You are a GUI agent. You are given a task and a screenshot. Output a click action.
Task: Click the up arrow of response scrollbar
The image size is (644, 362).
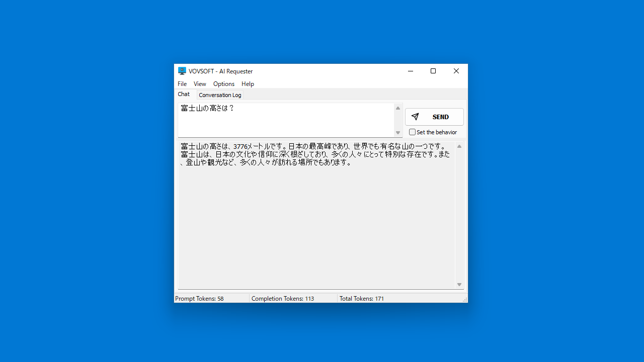click(x=459, y=146)
